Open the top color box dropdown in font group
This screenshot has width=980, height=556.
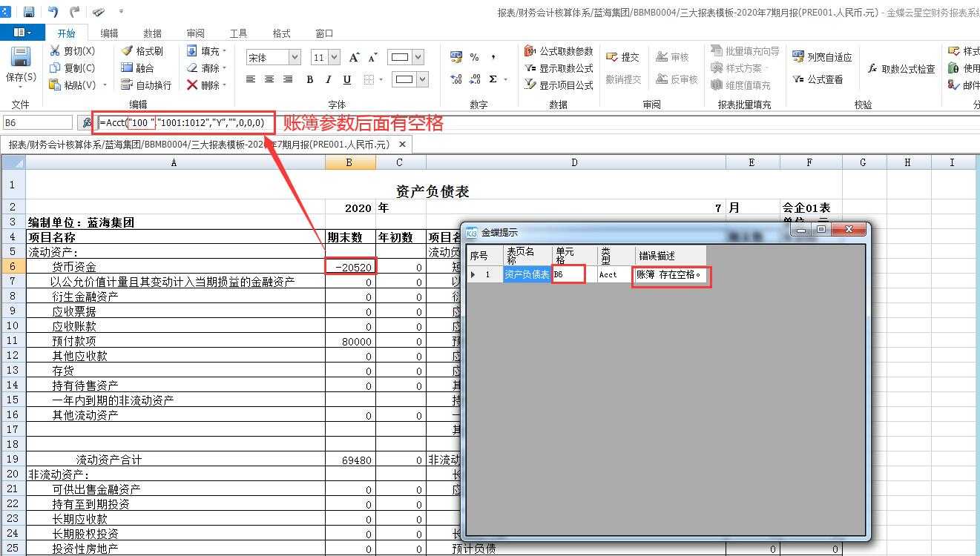tap(418, 58)
